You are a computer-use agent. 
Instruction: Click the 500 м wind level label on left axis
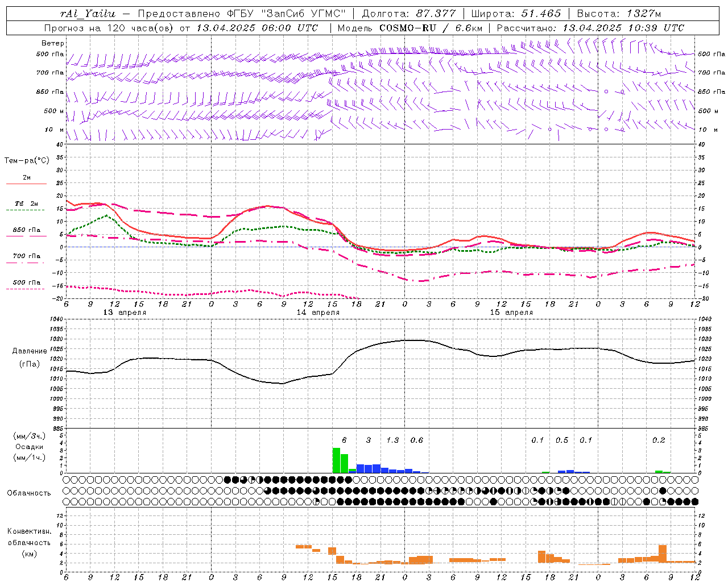[x=54, y=111]
